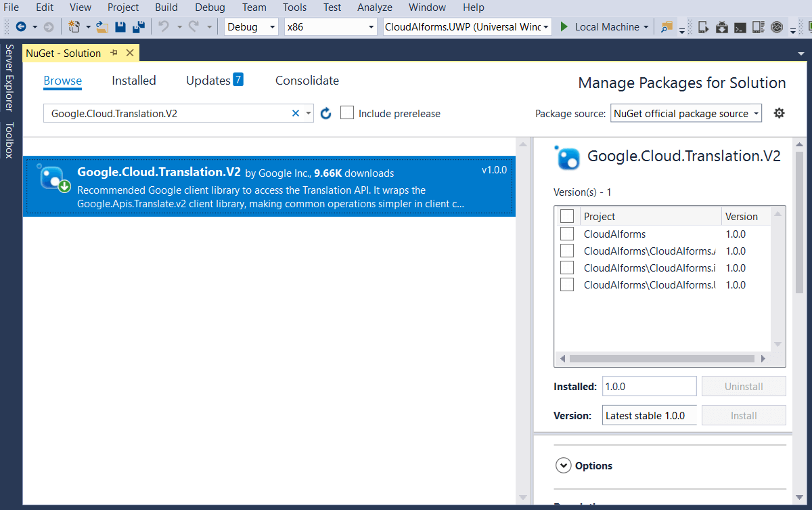Viewport: 812px width, 510px height.
Task: Switch to the Consolidate tab
Action: 307,80
